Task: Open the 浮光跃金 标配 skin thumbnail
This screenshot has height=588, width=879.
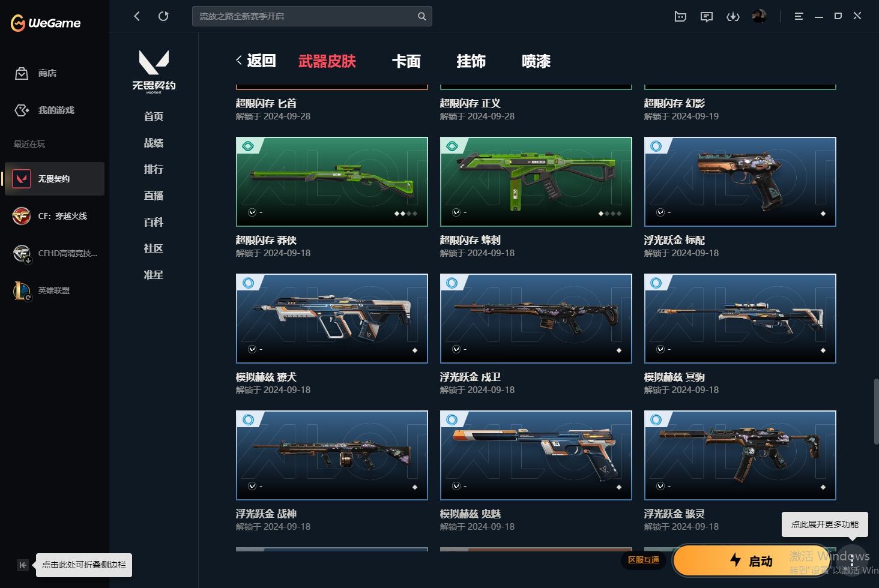Action: (740, 182)
